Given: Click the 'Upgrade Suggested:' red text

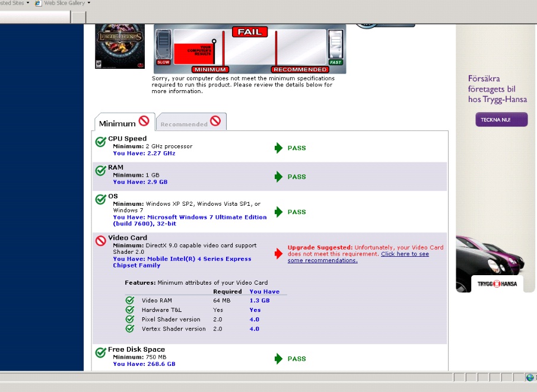Looking at the screenshot, I should [320, 247].
